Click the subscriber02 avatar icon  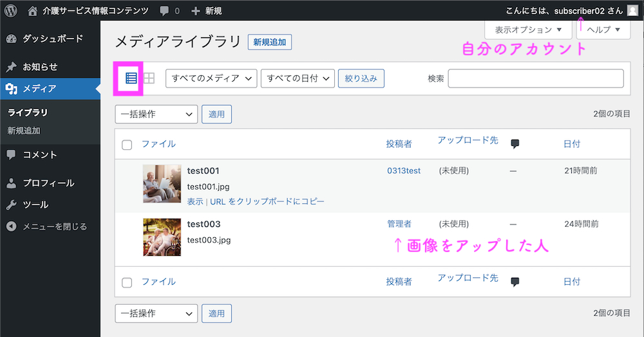(633, 11)
